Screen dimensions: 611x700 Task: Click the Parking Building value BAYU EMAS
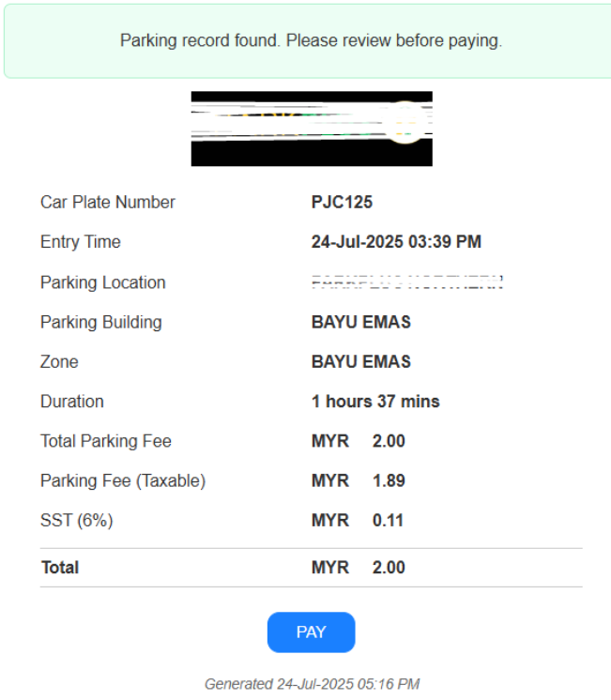point(361,322)
